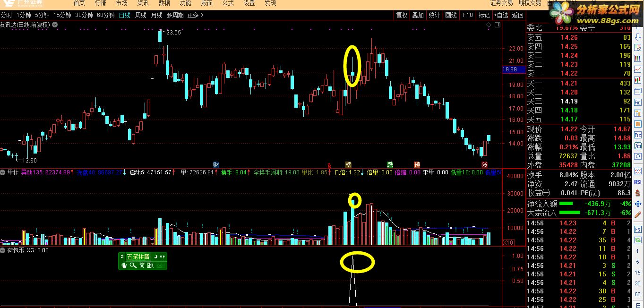Click the 返回 back button
Image resolution: width=644 pixels, height=308 pixels.
518,15
